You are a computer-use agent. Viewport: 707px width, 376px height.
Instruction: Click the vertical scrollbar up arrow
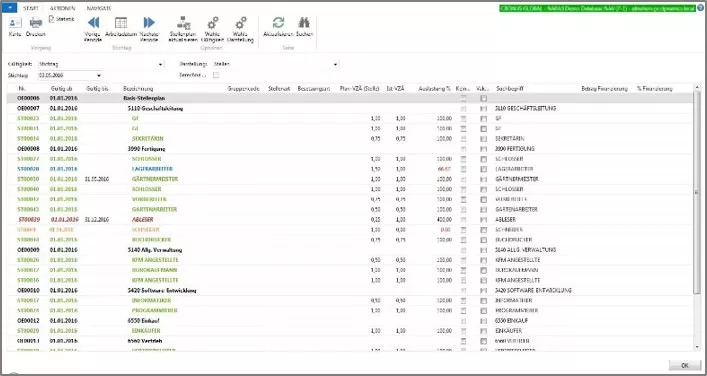tap(698, 87)
